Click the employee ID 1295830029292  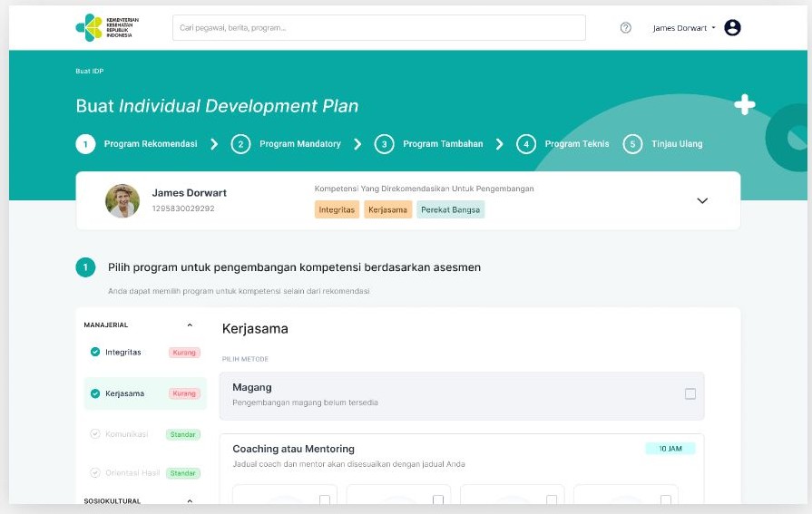pyautogui.click(x=183, y=209)
